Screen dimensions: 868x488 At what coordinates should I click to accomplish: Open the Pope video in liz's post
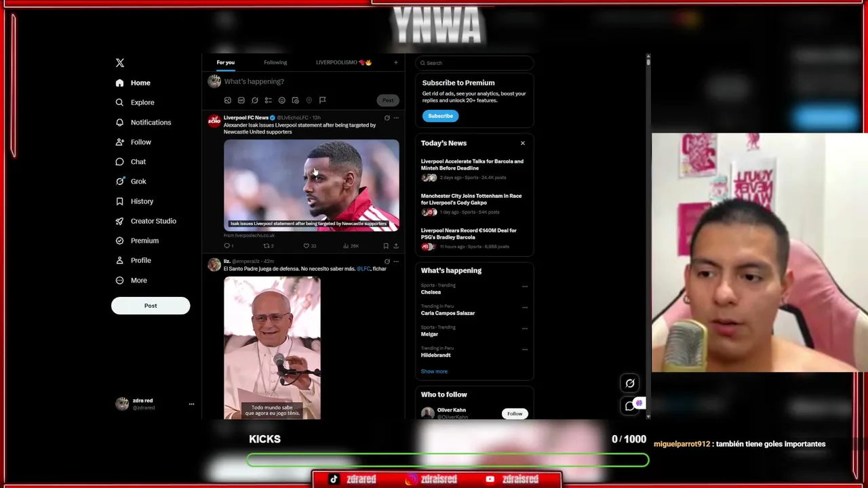[272, 348]
